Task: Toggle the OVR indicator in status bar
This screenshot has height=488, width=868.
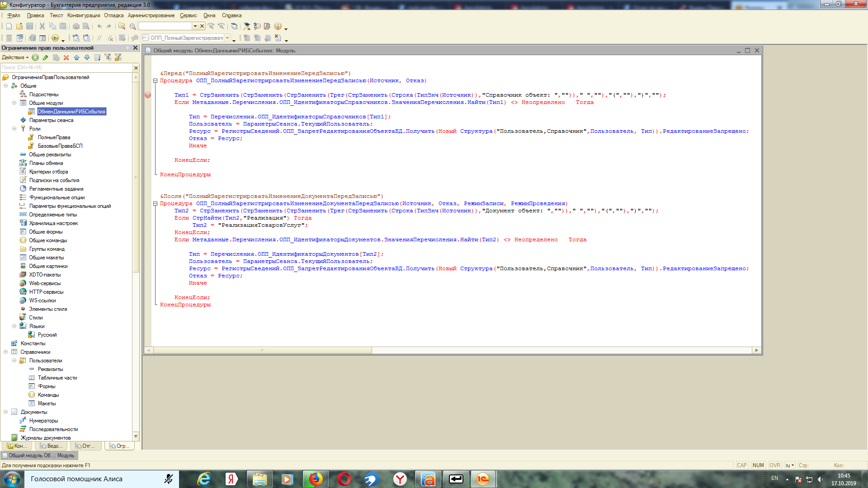Action: click(x=774, y=465)
